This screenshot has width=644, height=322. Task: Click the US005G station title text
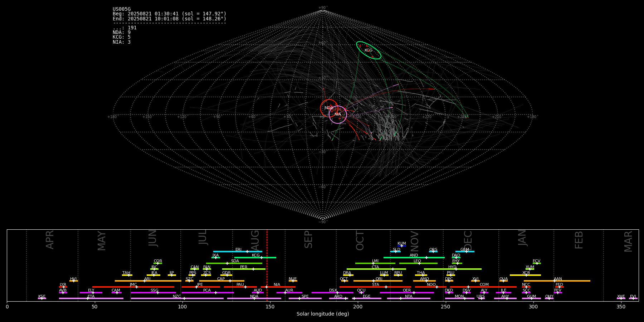(x=122, y=9)
